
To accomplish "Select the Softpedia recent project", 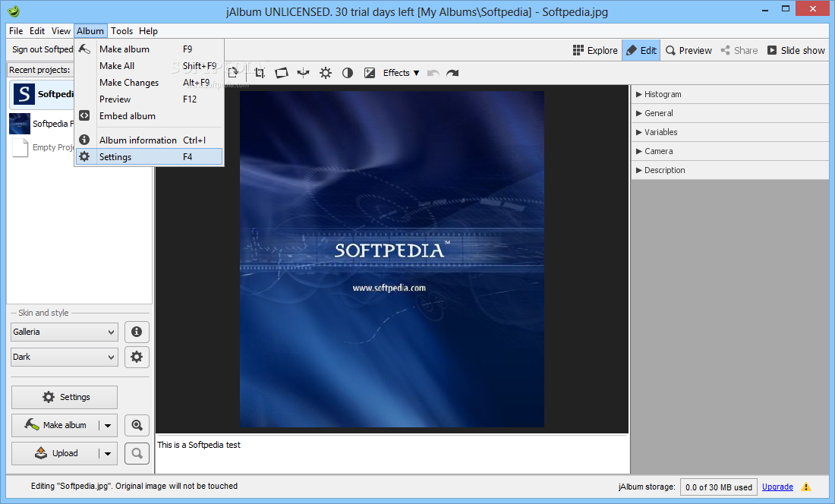I will tap(43, 94).
